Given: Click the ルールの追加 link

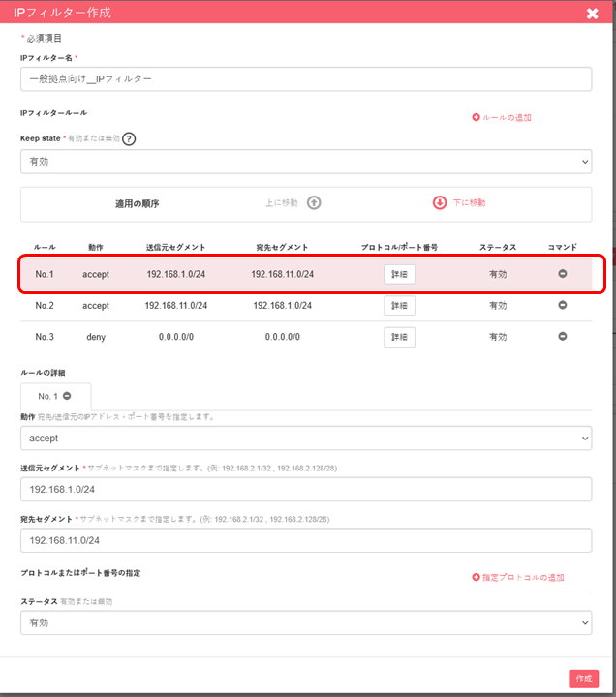Looking at the screenshot, I should pyautogui.click(x=507, y=117).
